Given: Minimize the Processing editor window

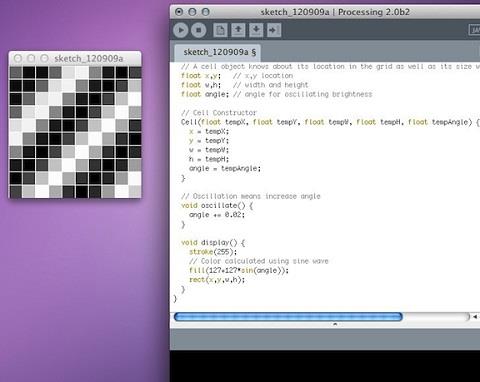Looking at the screenshot, I should pos(192,12).
